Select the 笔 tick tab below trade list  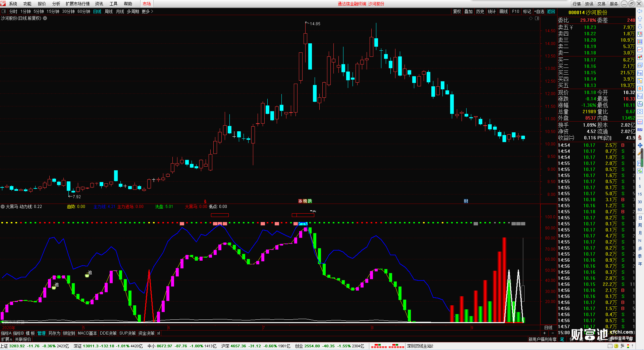coord(562,339)
